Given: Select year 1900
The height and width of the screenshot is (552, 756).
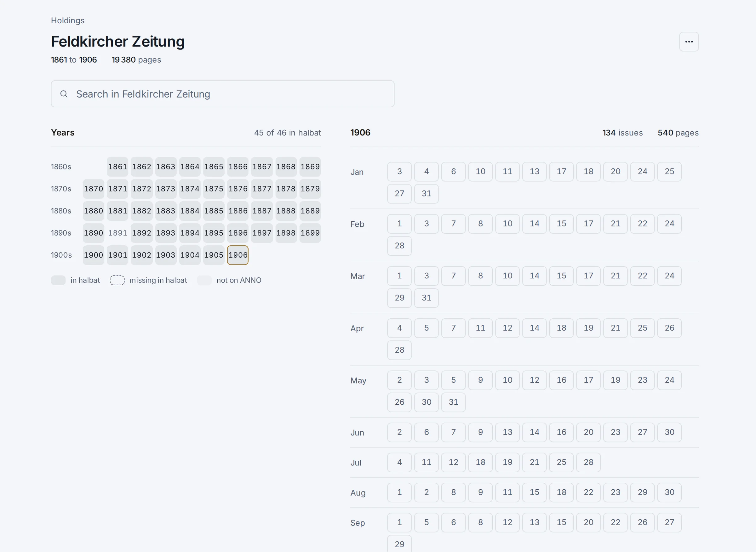Looking at the screenshot, I should point(94,255).
